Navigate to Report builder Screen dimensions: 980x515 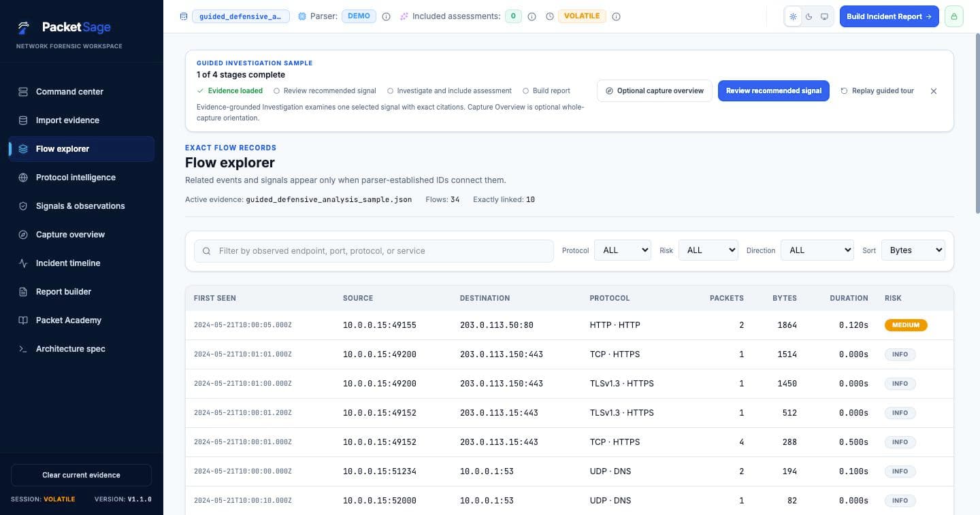click(82, 292)
